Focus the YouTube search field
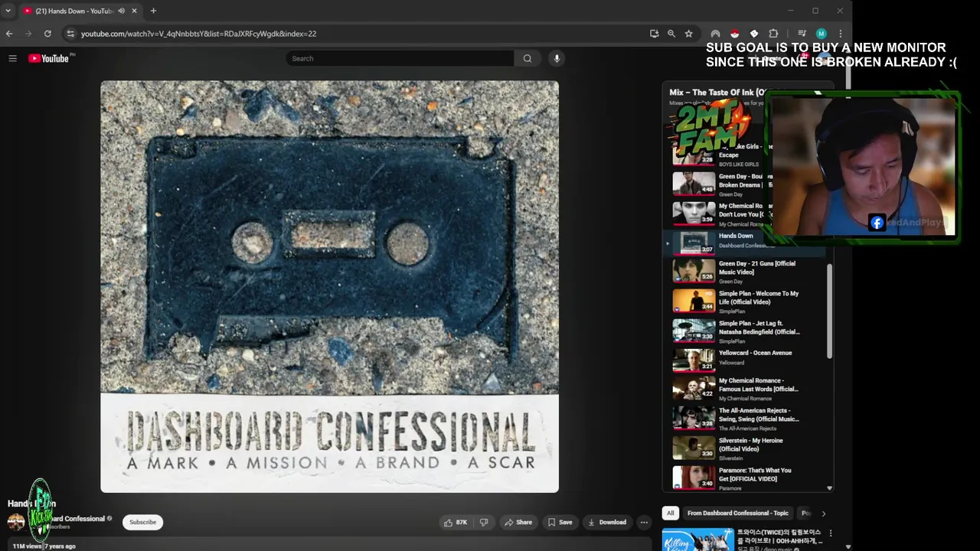980x551 pixels. tap(400, 58)
